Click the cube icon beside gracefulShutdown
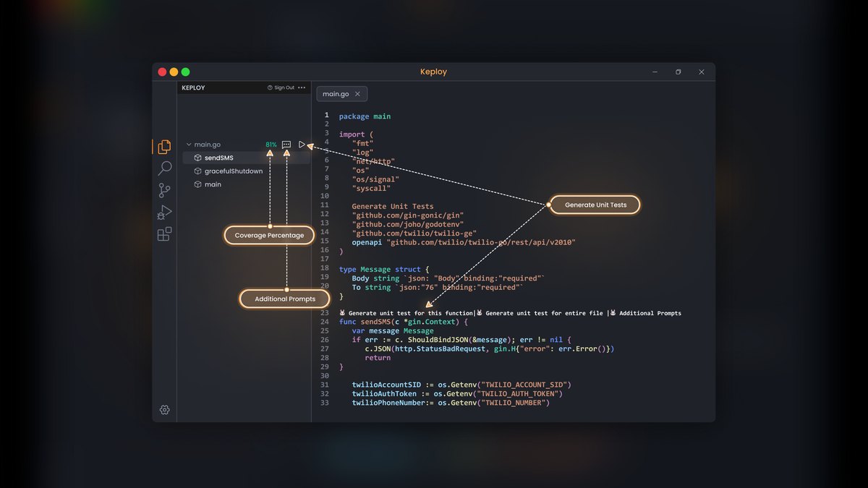Screen dimensions: 868x488 pyautogui.click(x=197, y=171)
